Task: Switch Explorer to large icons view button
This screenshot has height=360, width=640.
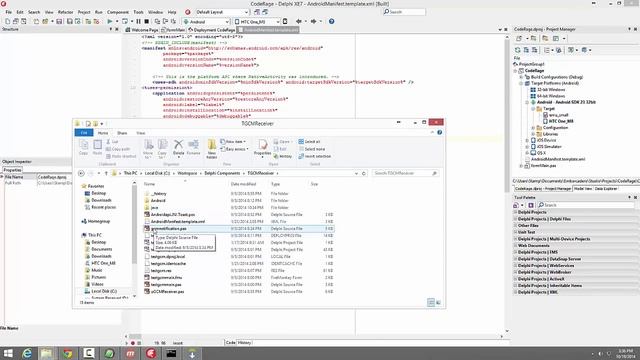Action: click(438, 302)
